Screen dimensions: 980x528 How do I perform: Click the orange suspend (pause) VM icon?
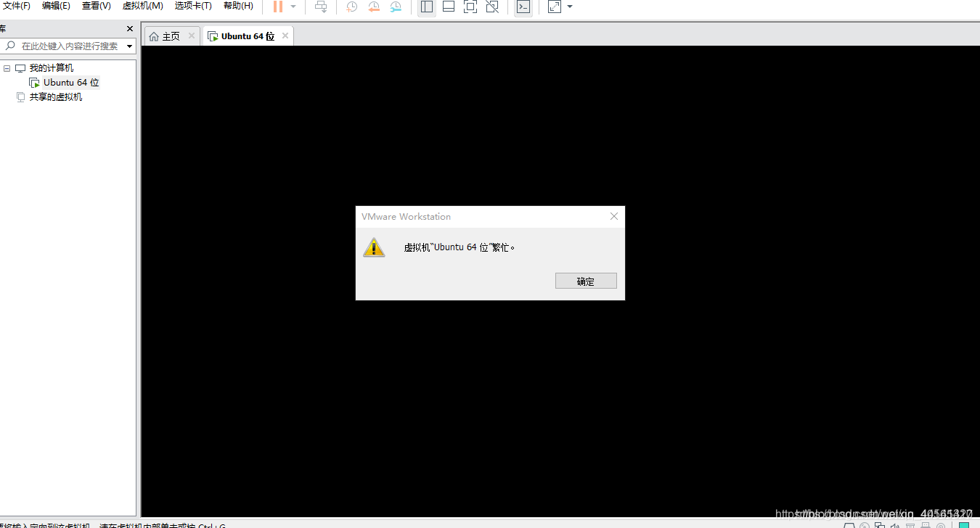tap(278, 7)
